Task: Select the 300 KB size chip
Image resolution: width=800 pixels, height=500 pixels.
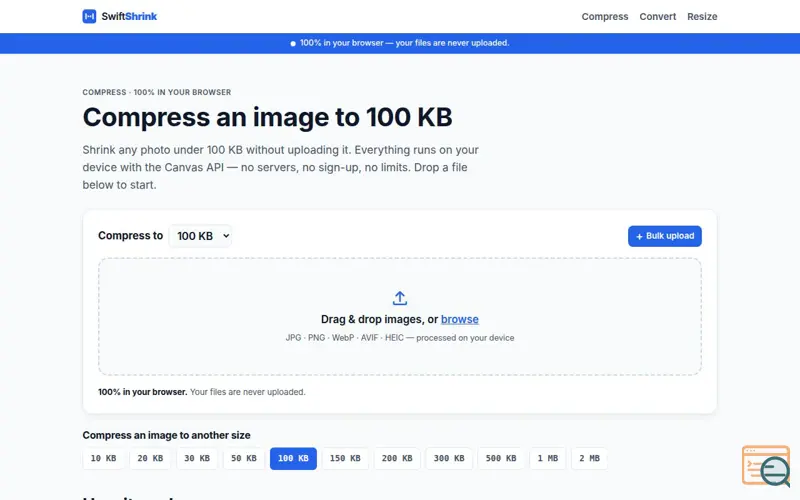Action: click(449, 458)
